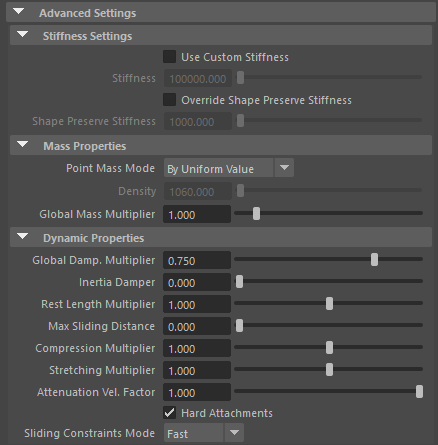Click the Advanced Settings header title
This screenshot has width=438, height=445.
87,13
